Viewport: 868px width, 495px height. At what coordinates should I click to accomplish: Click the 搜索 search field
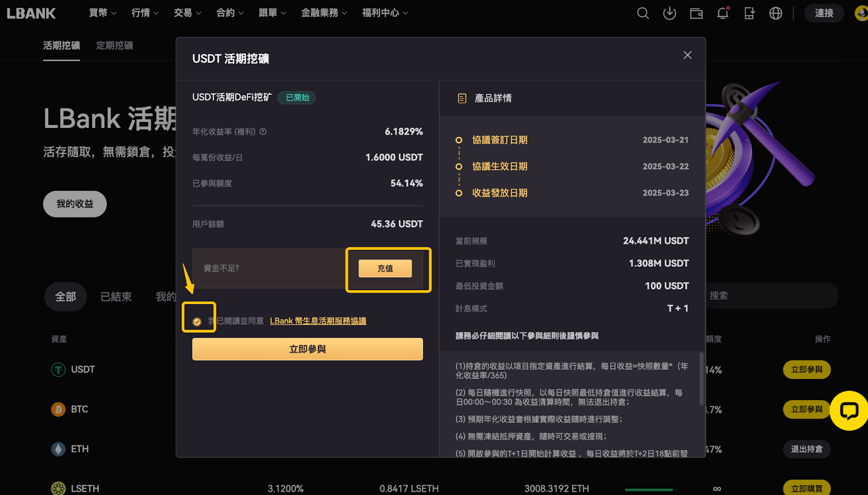tap(772, 295)
